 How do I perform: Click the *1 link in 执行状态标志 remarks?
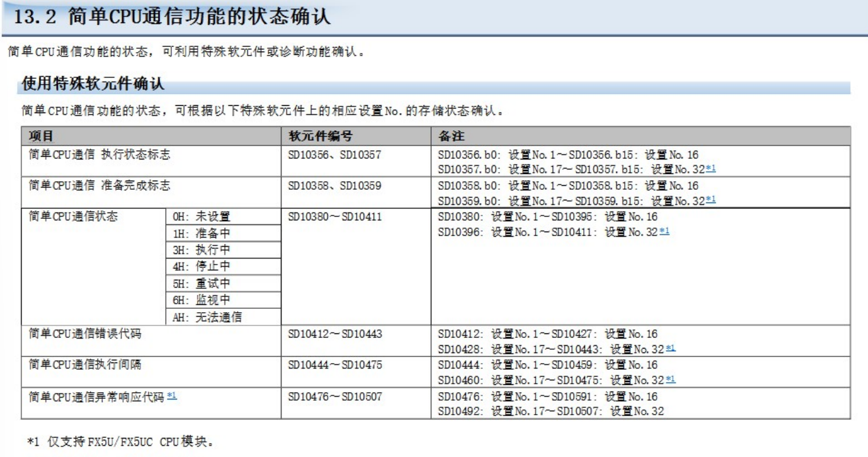(711, 169)
